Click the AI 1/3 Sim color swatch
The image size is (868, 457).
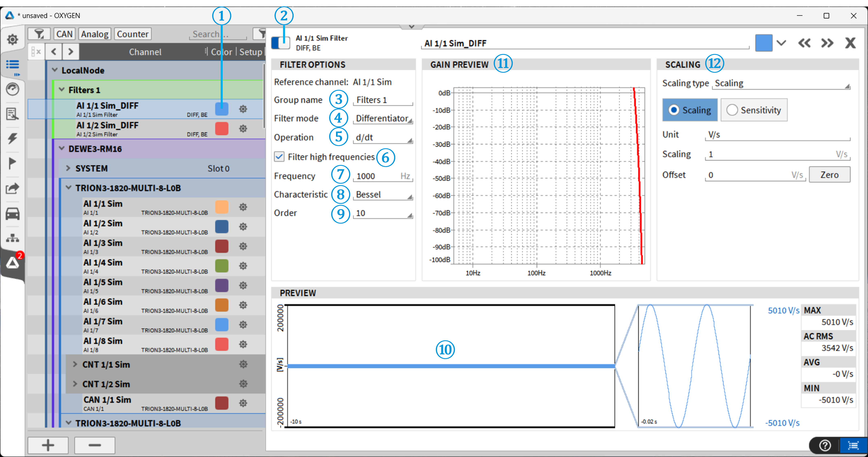coord(221,246)
